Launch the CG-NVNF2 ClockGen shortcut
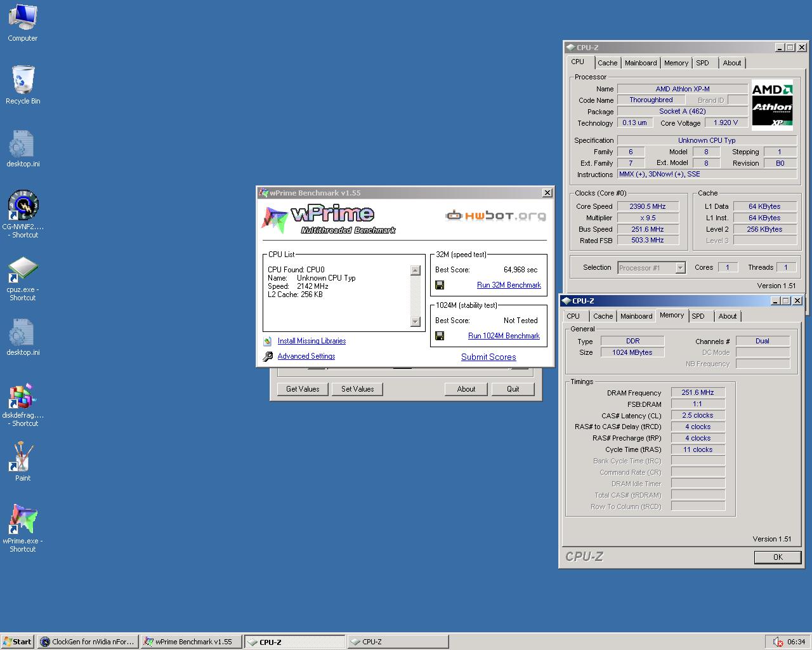 23,215
